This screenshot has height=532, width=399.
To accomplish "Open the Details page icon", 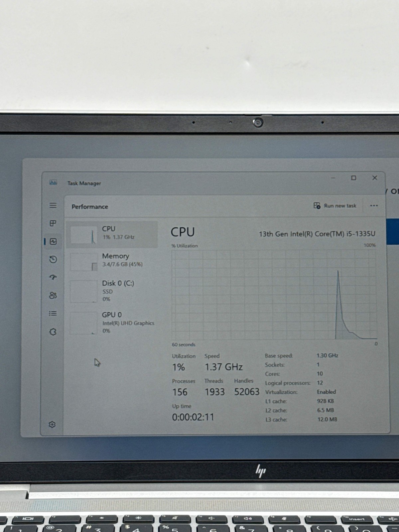I will click(53, 313).
